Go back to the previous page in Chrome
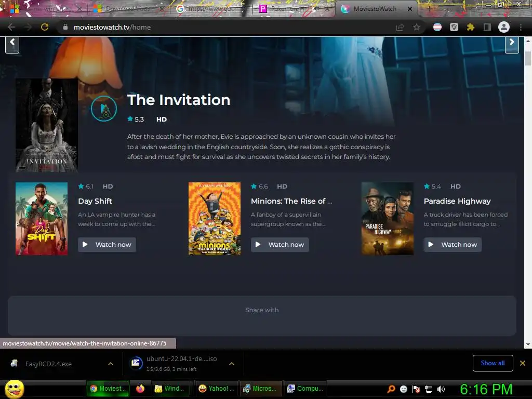Screen dimensions: 532x399 11,27
